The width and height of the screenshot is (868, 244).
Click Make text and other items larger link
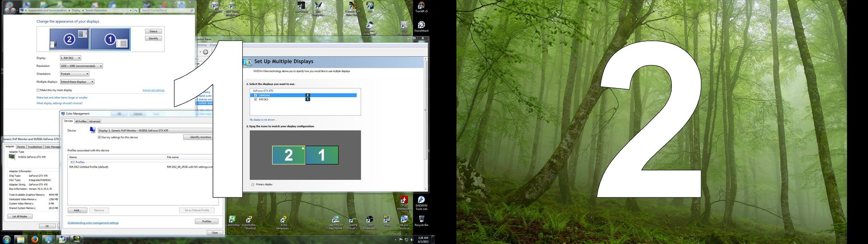pos(62,98)
